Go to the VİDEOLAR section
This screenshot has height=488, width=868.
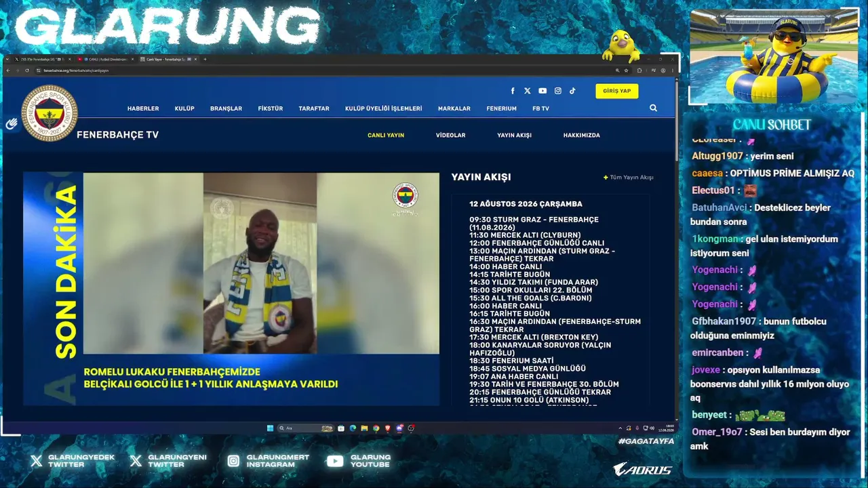pos(450,136)
